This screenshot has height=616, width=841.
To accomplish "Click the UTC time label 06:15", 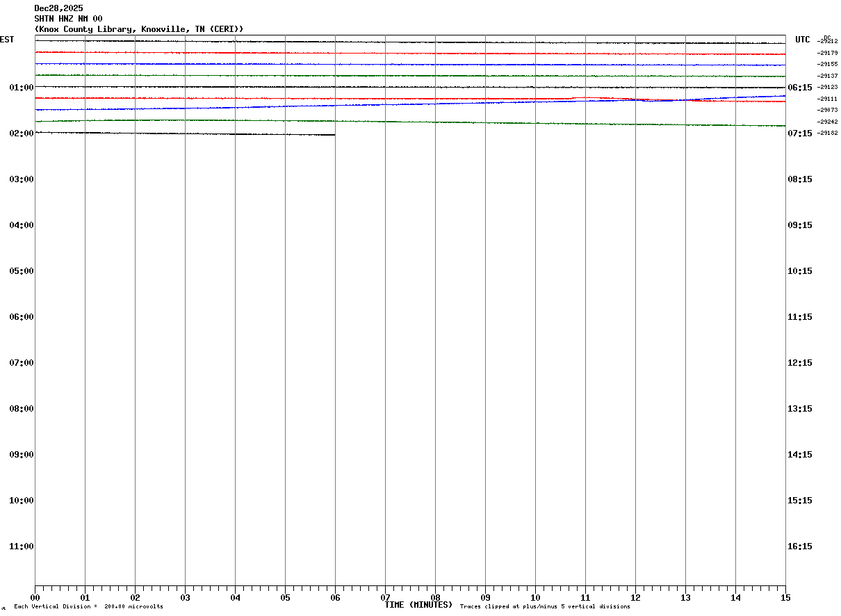I will point(800,88).
